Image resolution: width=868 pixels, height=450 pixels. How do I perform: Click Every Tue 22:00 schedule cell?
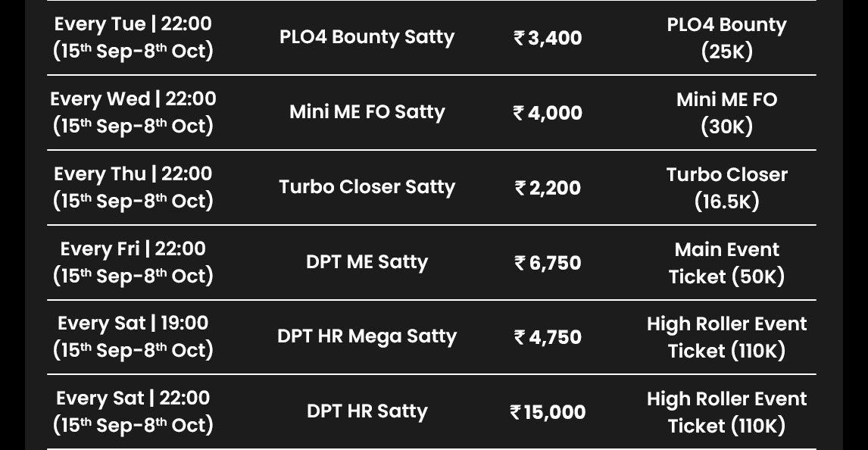[x=133, y=37]
